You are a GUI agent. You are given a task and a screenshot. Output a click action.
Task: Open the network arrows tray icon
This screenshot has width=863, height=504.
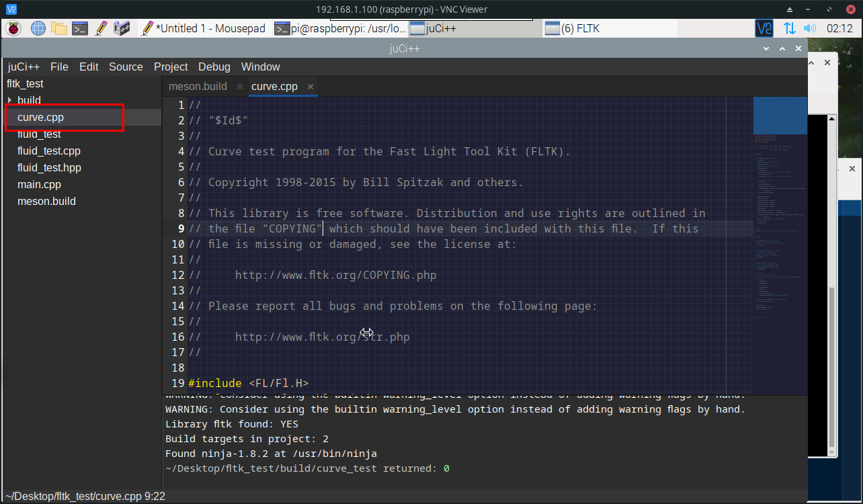click(789, 28)
